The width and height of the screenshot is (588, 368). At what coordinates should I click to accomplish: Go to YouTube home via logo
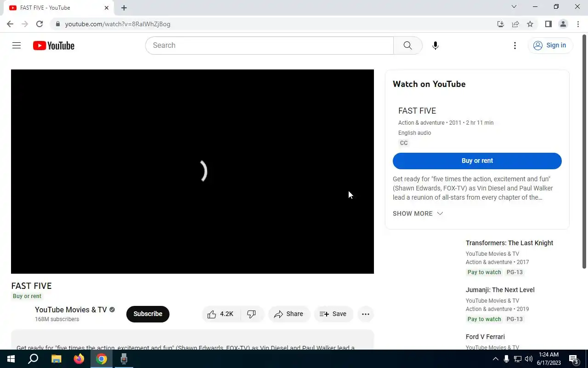[54, 46]
